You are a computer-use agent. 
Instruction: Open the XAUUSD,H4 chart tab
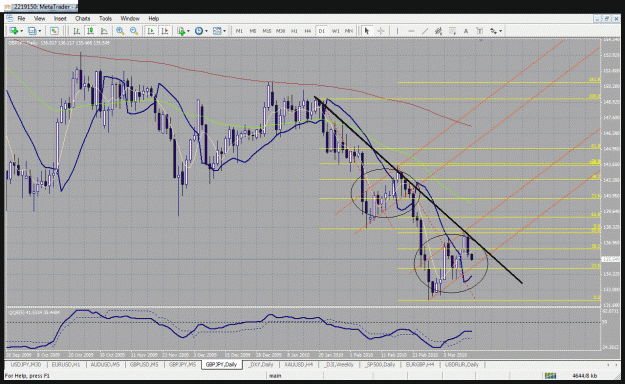coord(299,364)
